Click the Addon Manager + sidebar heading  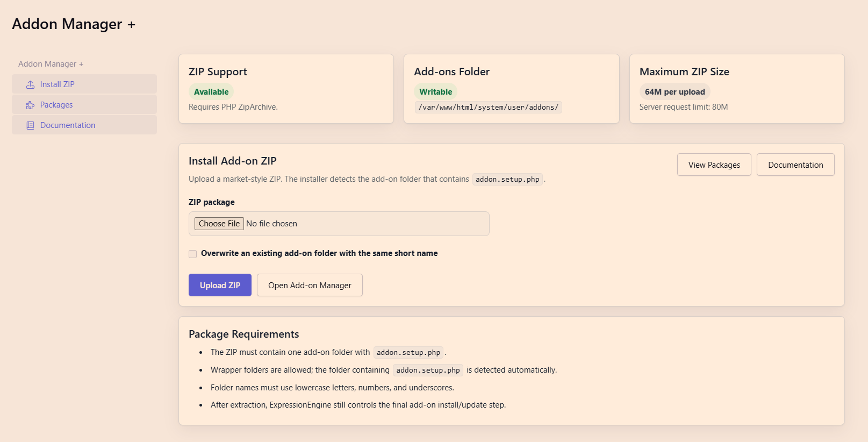51,64
